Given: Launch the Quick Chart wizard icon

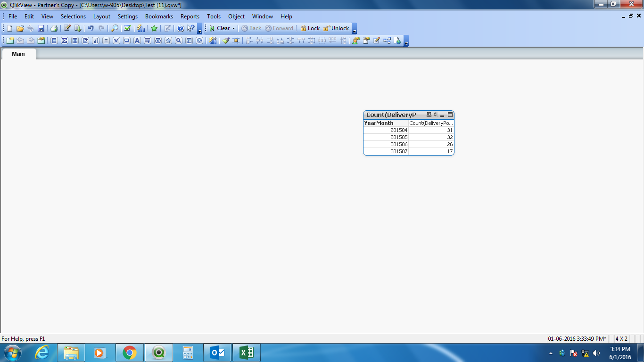Looking at the screenshot, I should (141, 28).
